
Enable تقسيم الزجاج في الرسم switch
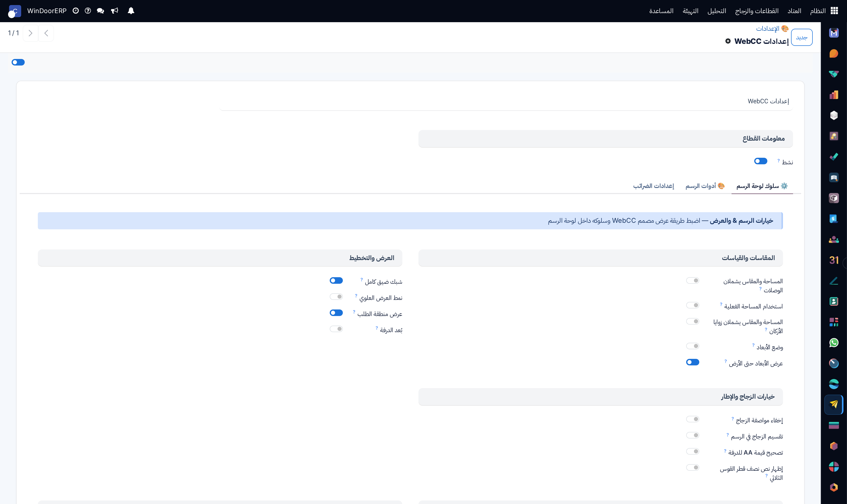coord(692,435)
